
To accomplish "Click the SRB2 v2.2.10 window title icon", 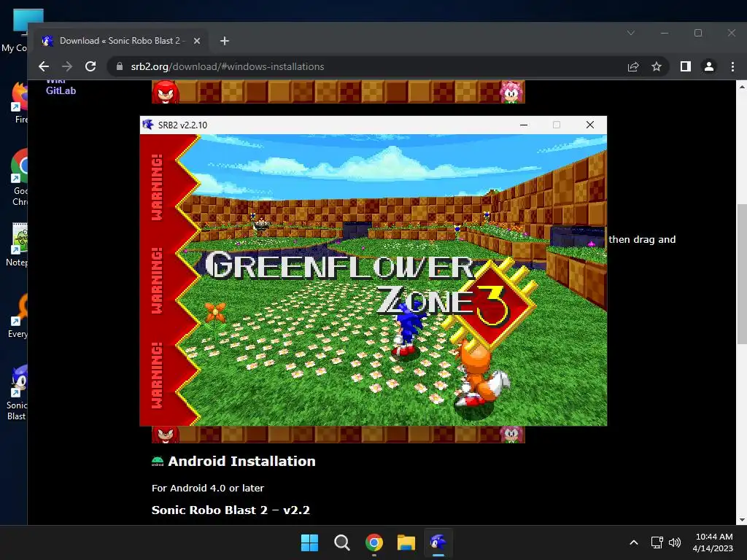I will click(147, 125).
